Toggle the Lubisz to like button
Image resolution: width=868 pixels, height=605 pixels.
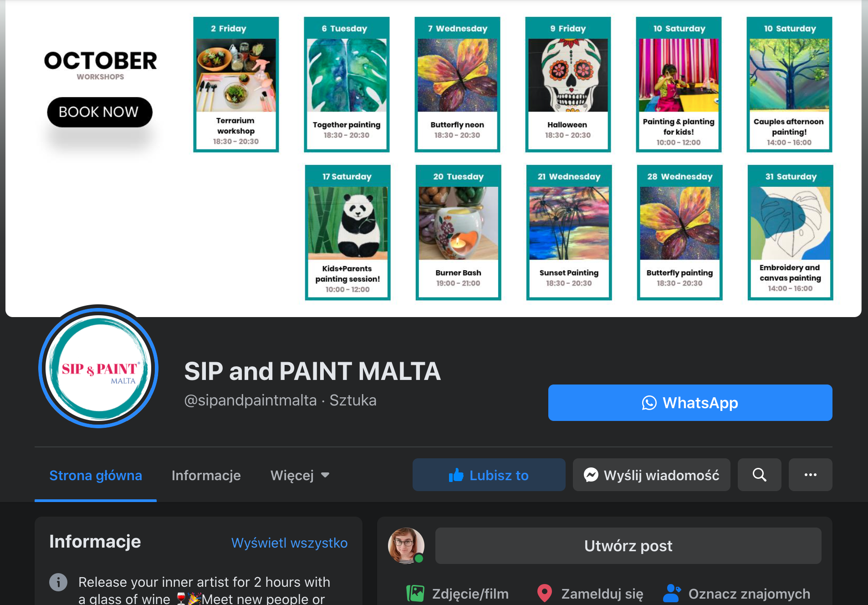(x=489, y=475)
